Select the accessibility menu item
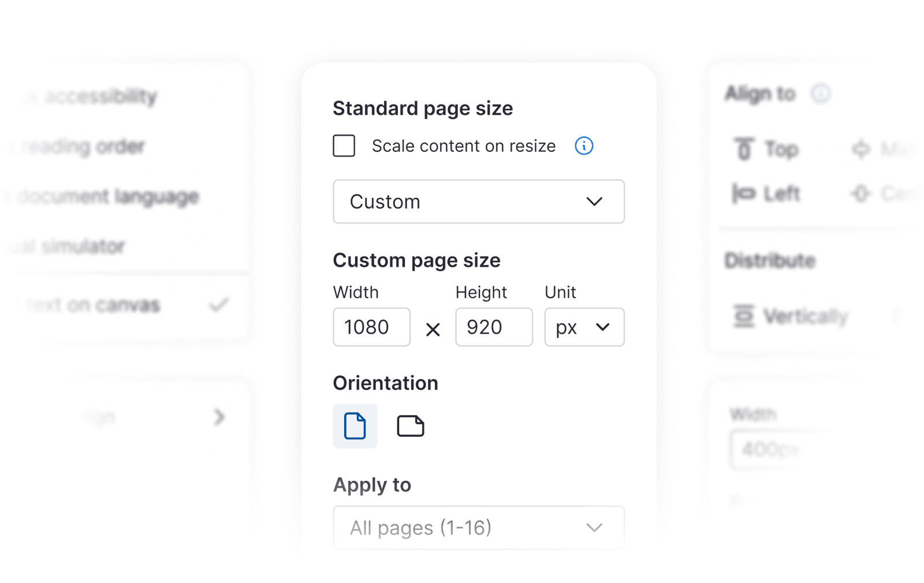Screen dimensions: 924x583 click(90, 96)
